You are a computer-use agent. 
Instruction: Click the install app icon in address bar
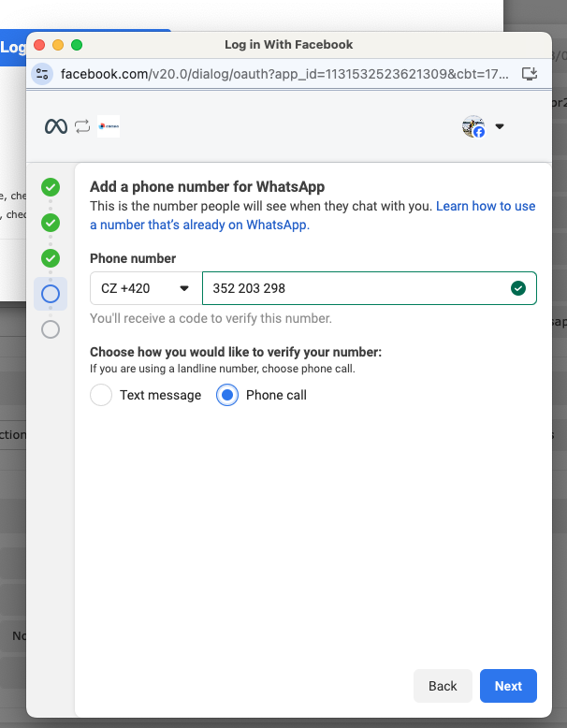529,74
